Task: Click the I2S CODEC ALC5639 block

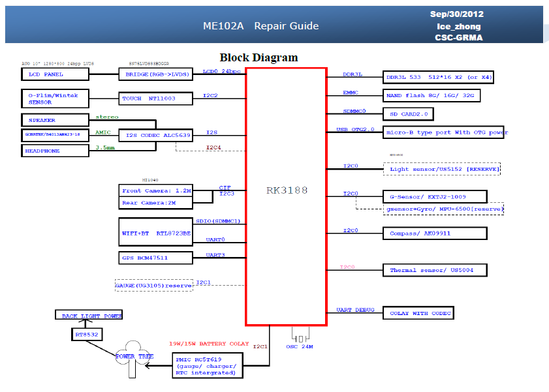Action: tap(156, 135)
